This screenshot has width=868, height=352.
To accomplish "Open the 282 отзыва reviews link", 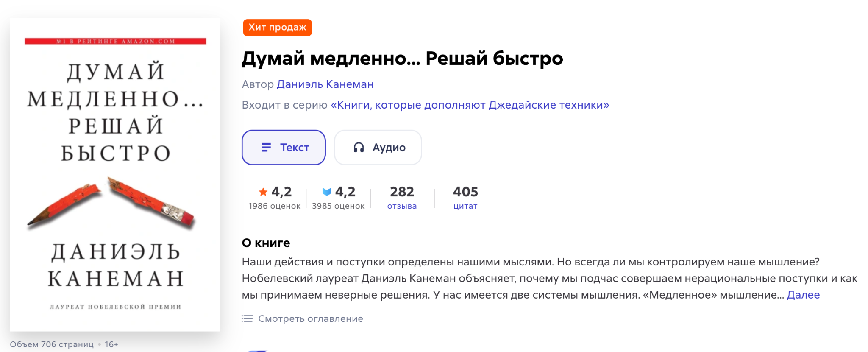I will [x=402, y=198].
